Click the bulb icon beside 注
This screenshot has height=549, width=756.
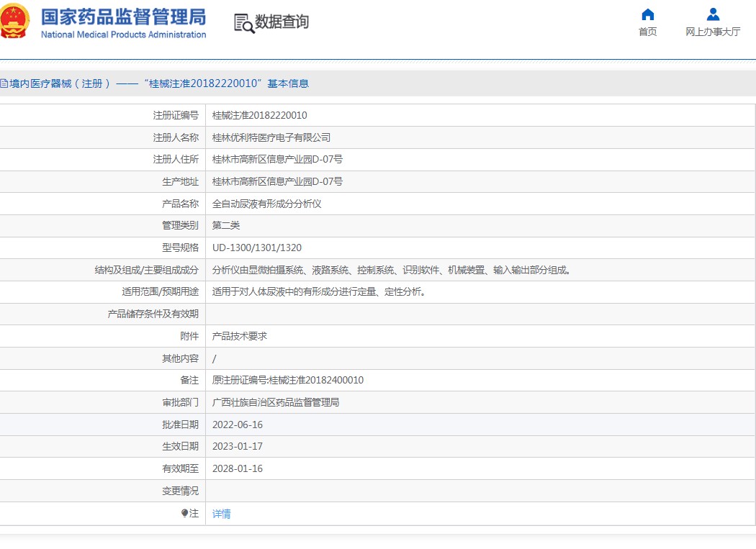(x=184, y=513)
